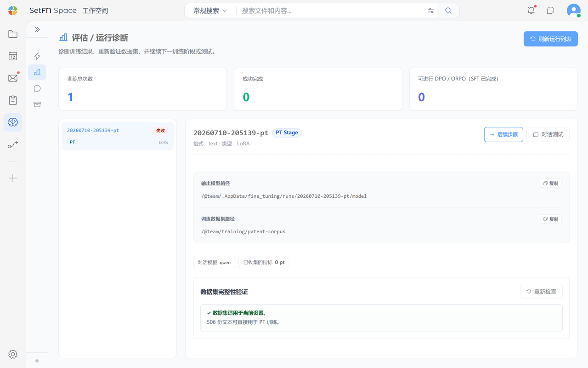Select the AI brain icon in sidebar
The height and width of the screenshot is (368, 588).
coord(13,122)
